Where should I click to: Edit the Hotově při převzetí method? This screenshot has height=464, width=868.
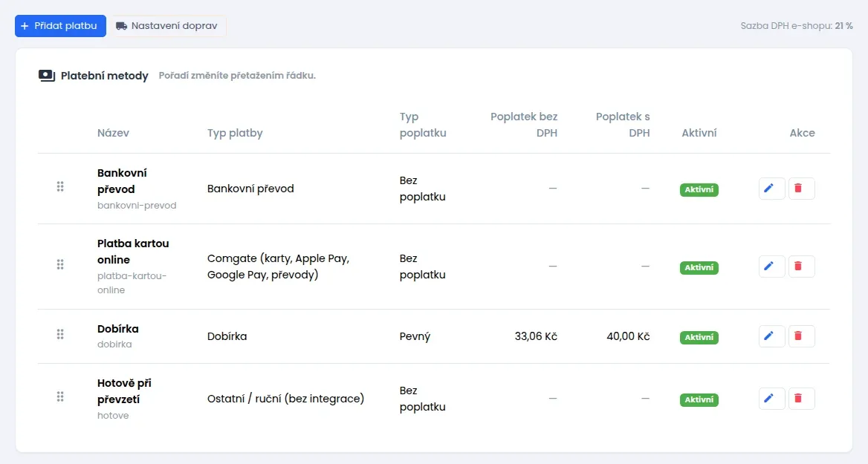(x=771, y=399)
